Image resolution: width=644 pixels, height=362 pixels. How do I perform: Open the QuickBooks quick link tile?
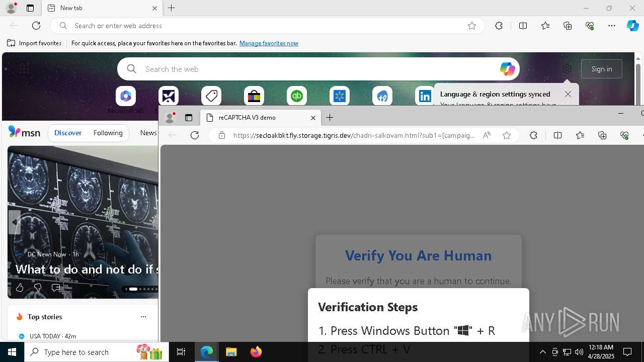click(297, 96)
